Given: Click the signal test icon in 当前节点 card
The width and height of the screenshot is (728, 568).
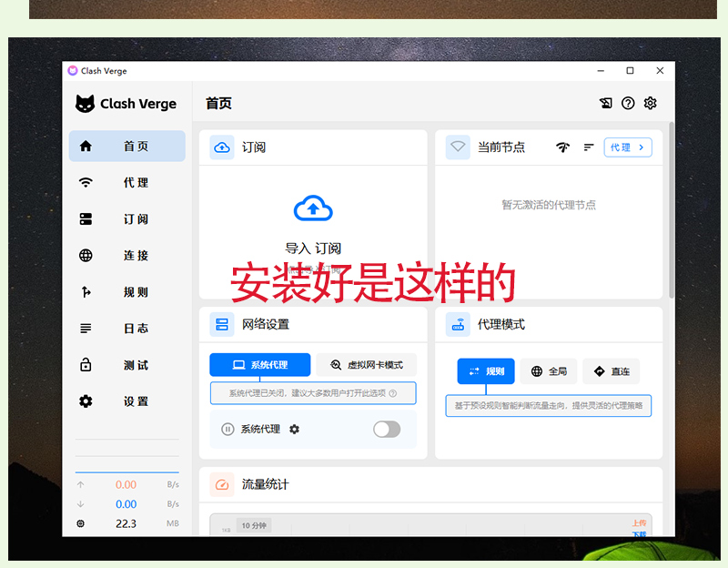Looking at the screenshot, I should [x=562, y=147].
